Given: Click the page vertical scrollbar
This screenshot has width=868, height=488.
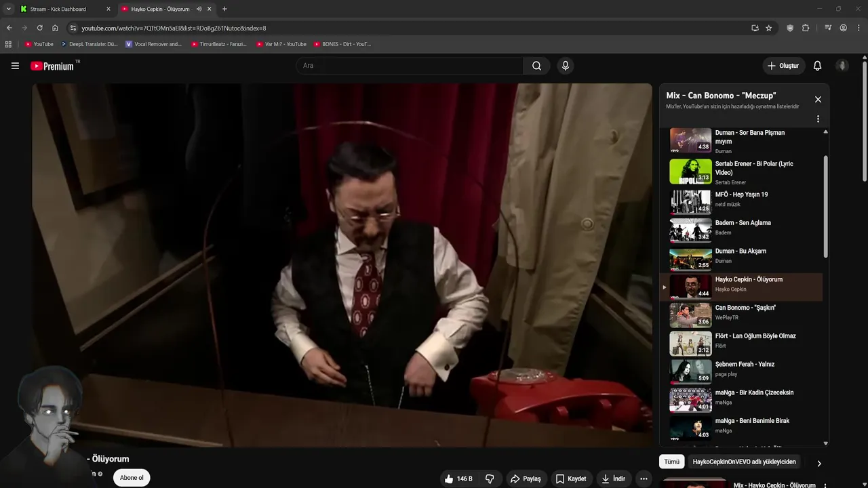Looking at the screenshot, I should point(865,122).
